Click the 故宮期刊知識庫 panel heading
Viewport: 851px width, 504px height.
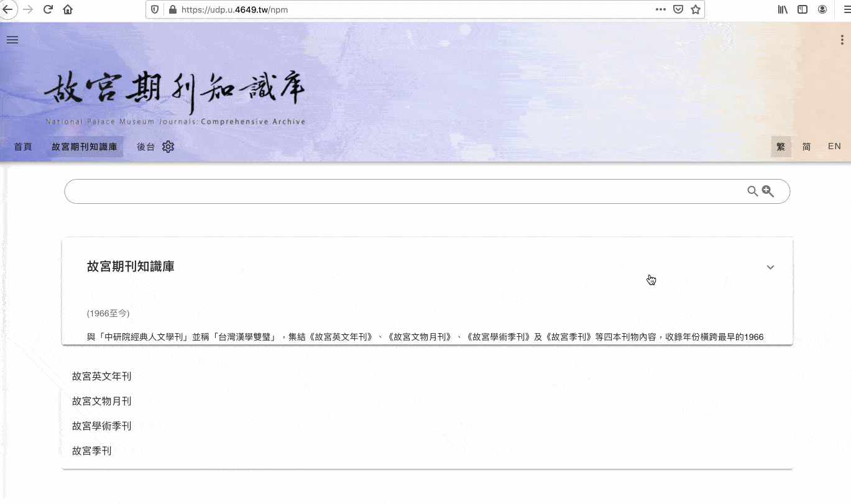click(131, 267)
